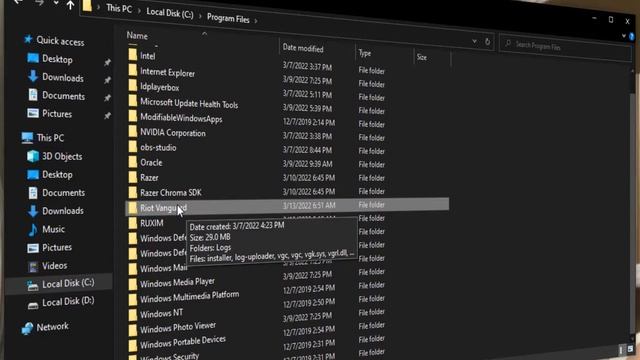Refresh the Program Files folder
The width and height of the screenshot is (640, 360).
point(487,42)
